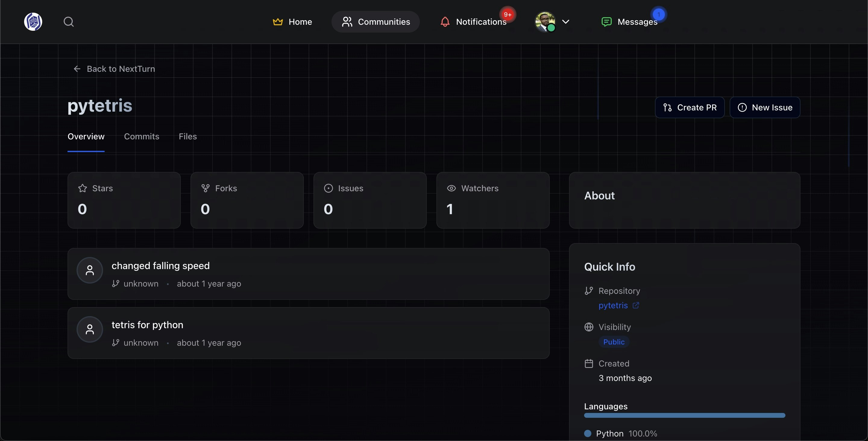
Task: Click avatar icon of 'changed falling speed' commit
Action: click(x=90, y=270)
